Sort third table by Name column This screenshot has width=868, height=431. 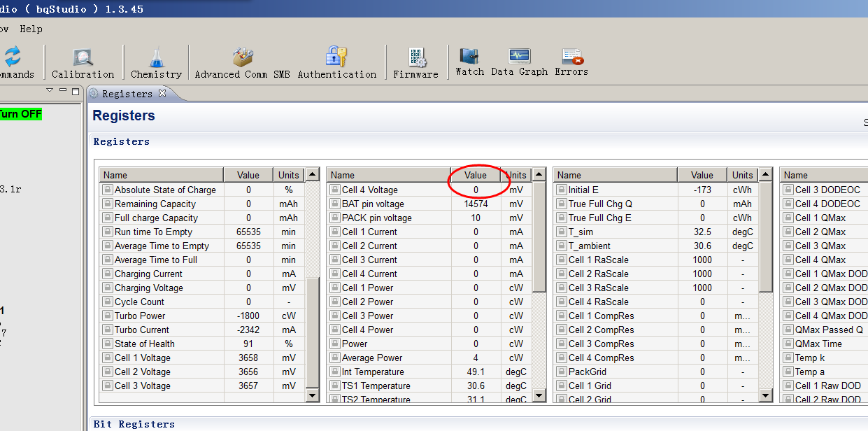tap(616, 175)
